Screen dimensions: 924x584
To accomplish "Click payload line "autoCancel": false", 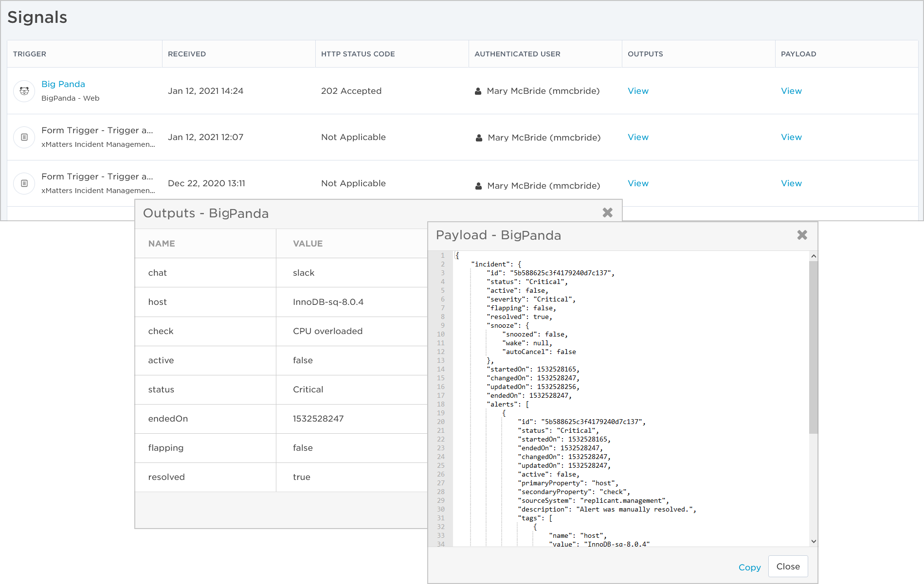I will (x=539, y=352).
